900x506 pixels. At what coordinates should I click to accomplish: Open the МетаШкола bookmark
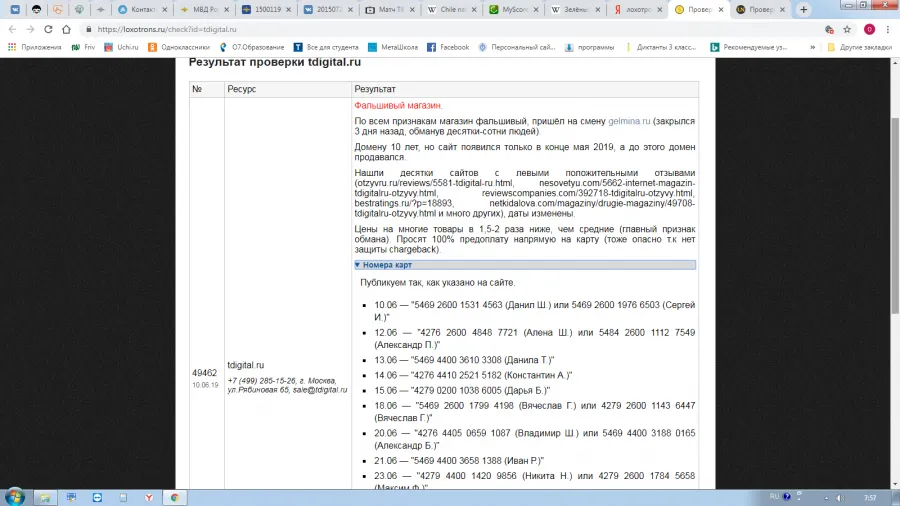(393, 47)
